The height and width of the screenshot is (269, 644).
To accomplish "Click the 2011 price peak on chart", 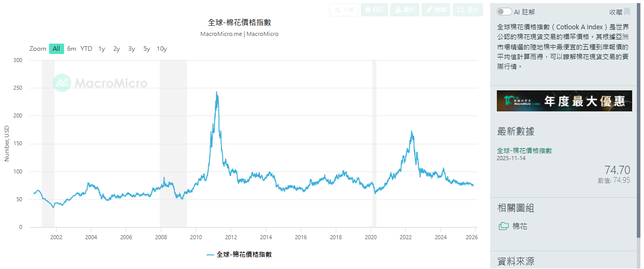I will coord(216,93).
